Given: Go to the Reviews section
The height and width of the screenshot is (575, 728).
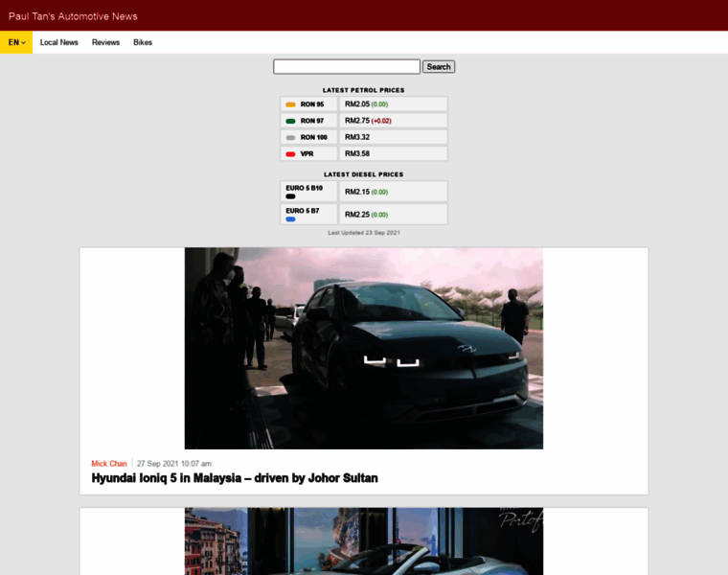Looking at the screenshot, I should (x=105, y=42).
